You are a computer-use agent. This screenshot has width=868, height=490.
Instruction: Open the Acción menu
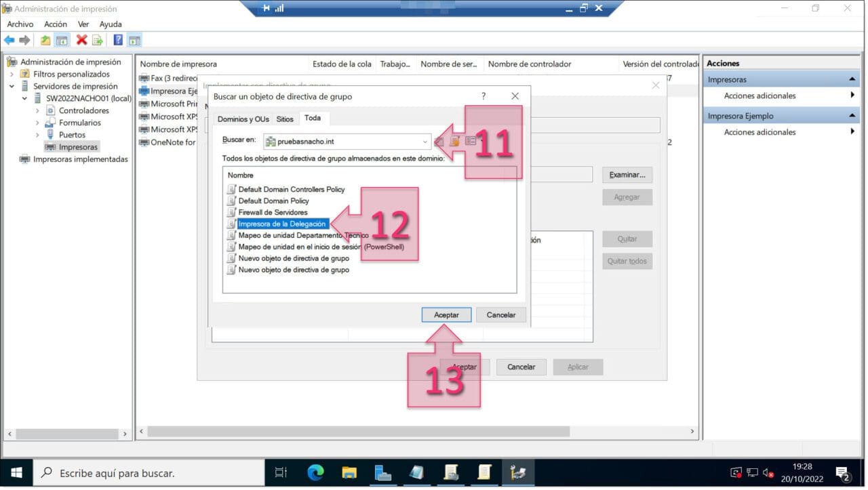point(56,24)
